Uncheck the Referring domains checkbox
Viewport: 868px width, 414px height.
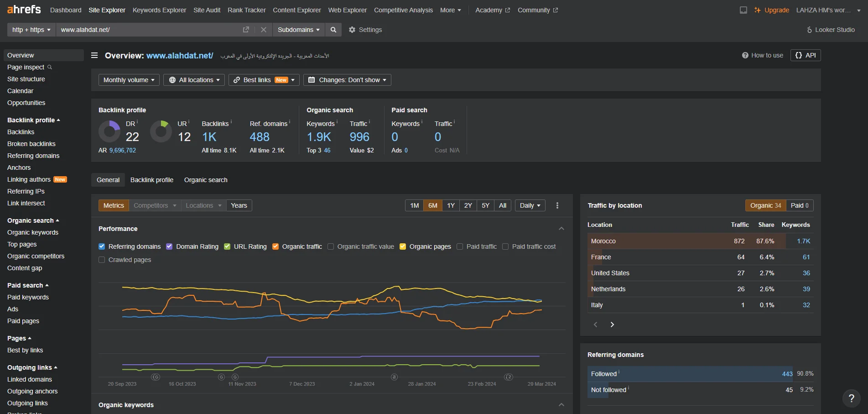pos(102,246)
